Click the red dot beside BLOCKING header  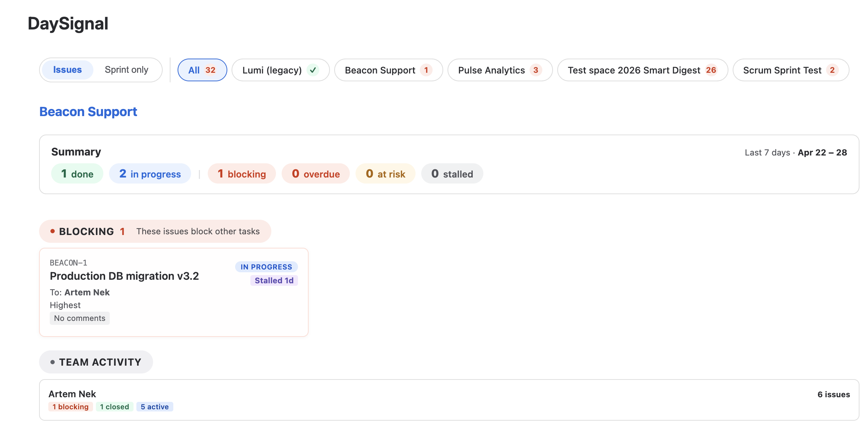point(53,231)
